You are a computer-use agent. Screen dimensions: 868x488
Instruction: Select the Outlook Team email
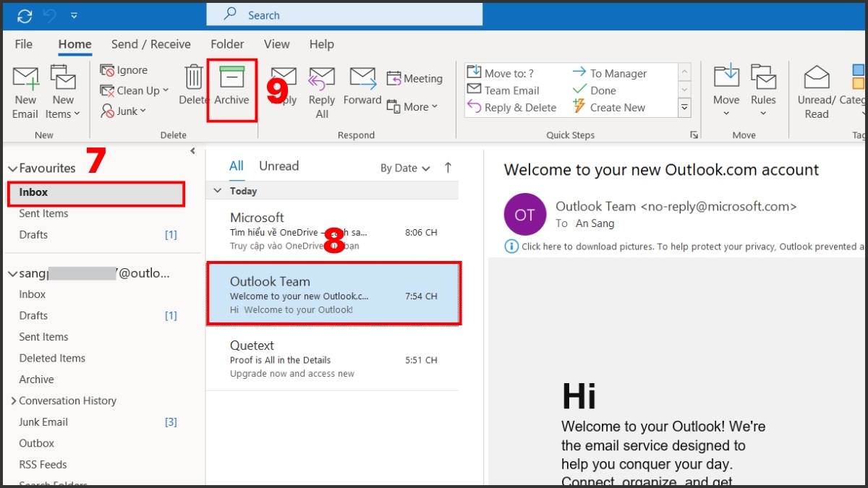333,294
